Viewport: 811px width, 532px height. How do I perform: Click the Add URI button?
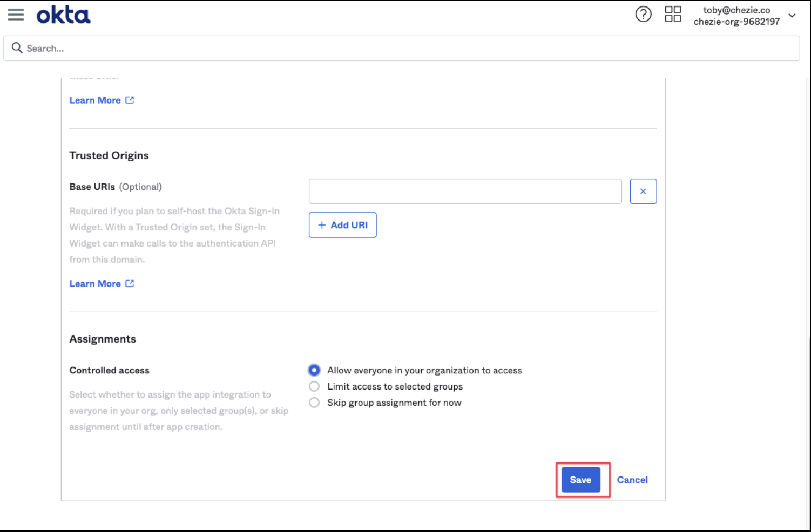[342, 225]
